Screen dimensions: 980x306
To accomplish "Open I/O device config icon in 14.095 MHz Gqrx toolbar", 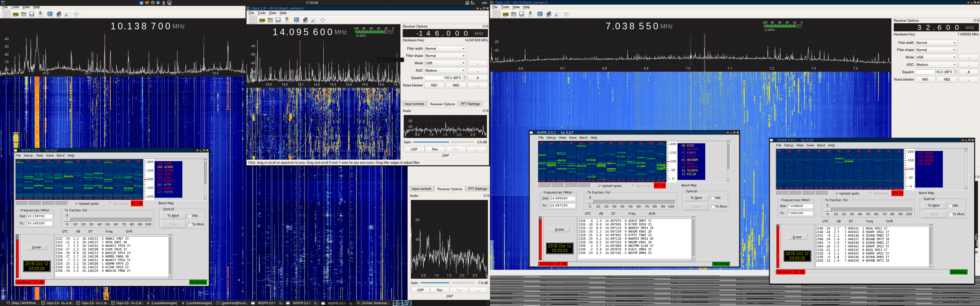I will click(262, 20).
